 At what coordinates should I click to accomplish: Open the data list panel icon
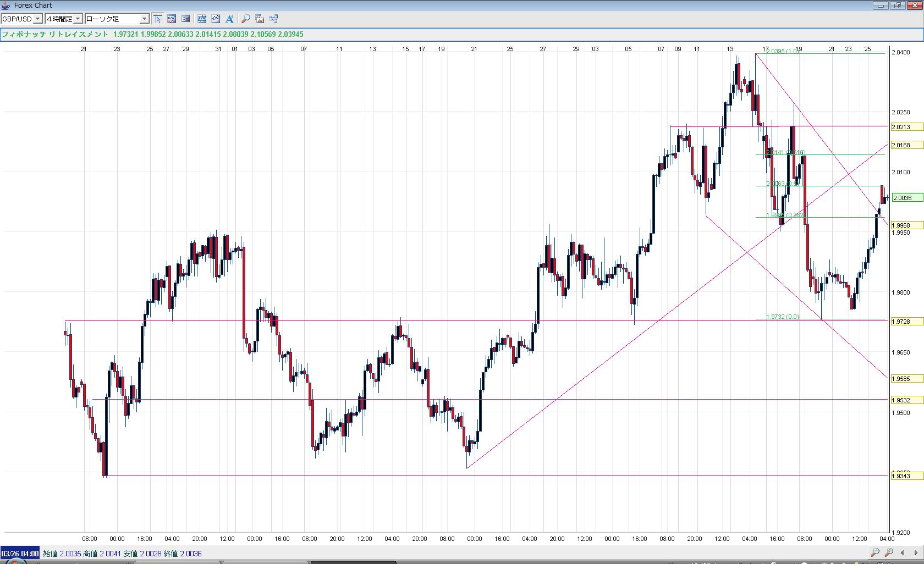(x=186, y=19)
